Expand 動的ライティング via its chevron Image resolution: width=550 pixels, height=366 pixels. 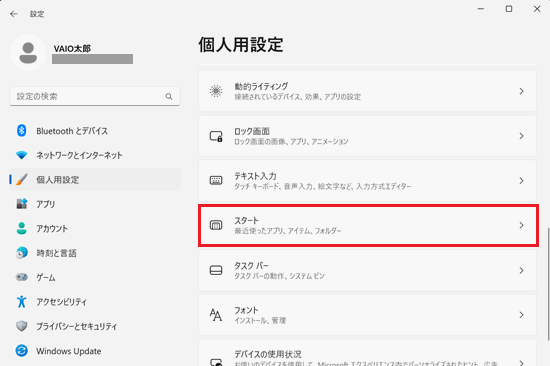(521, 91)
